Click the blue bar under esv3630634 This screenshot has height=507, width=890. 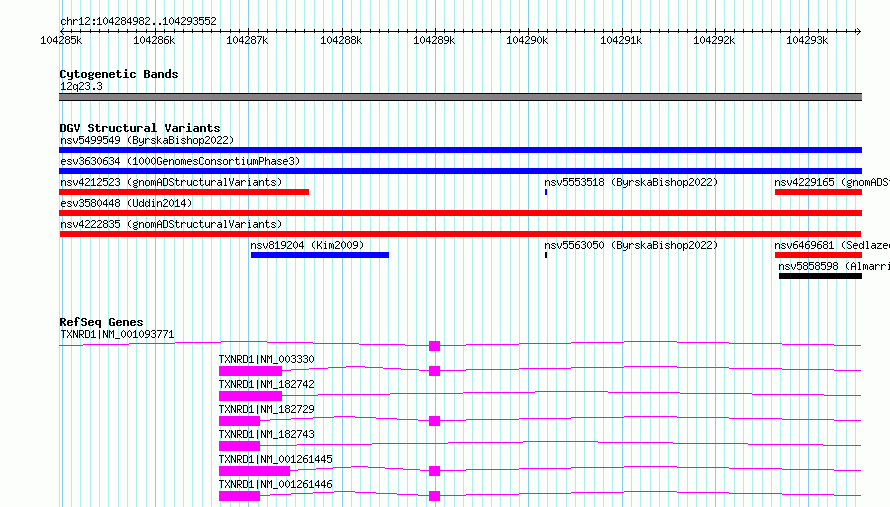(460, 171)
